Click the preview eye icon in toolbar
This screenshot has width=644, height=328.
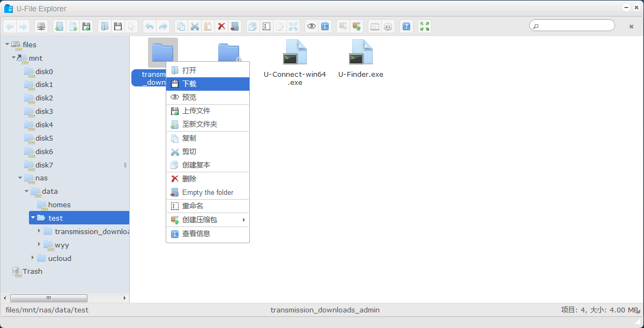(x=312, y=26)
